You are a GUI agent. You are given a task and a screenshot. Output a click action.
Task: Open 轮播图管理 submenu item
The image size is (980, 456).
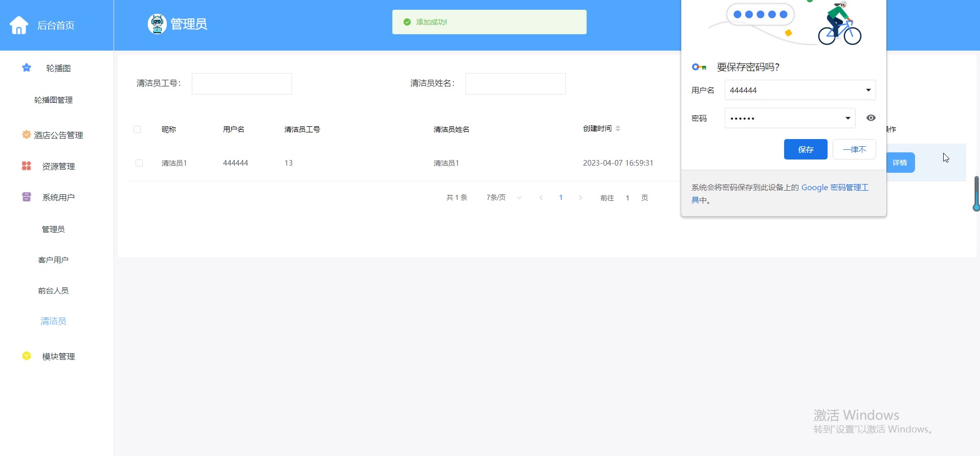[x=53, y=100]
